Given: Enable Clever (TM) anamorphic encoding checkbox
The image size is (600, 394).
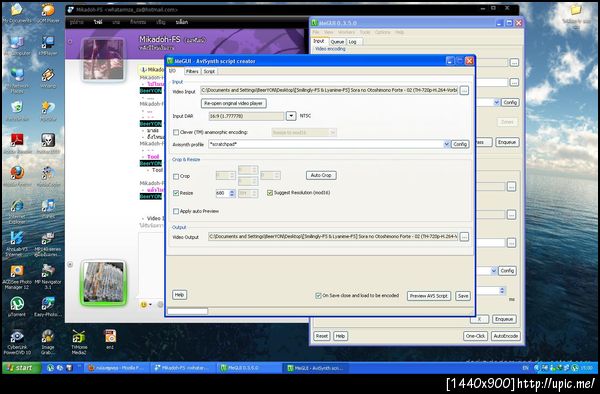Looking at the screenshot, I should [176, 132].
